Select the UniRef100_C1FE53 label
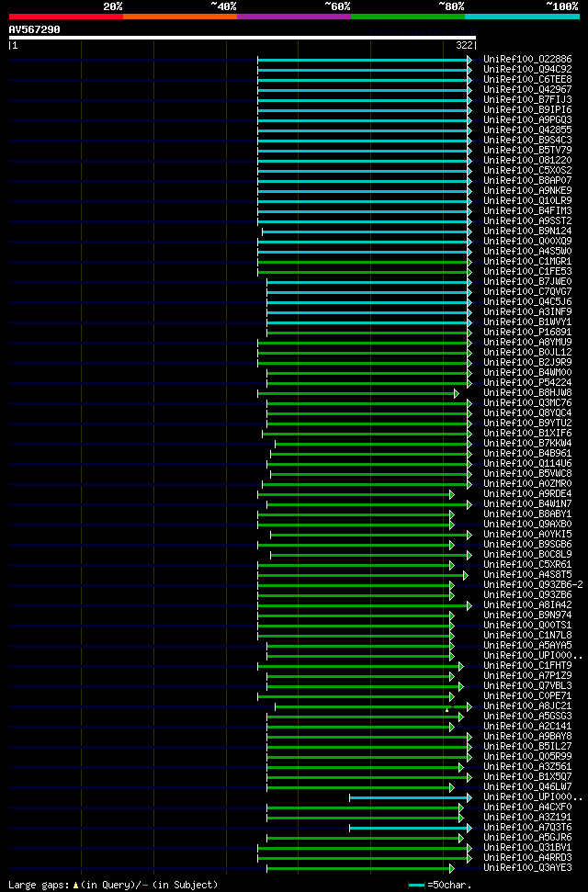Viewport: 588px width, 892px height. point(527,271)
